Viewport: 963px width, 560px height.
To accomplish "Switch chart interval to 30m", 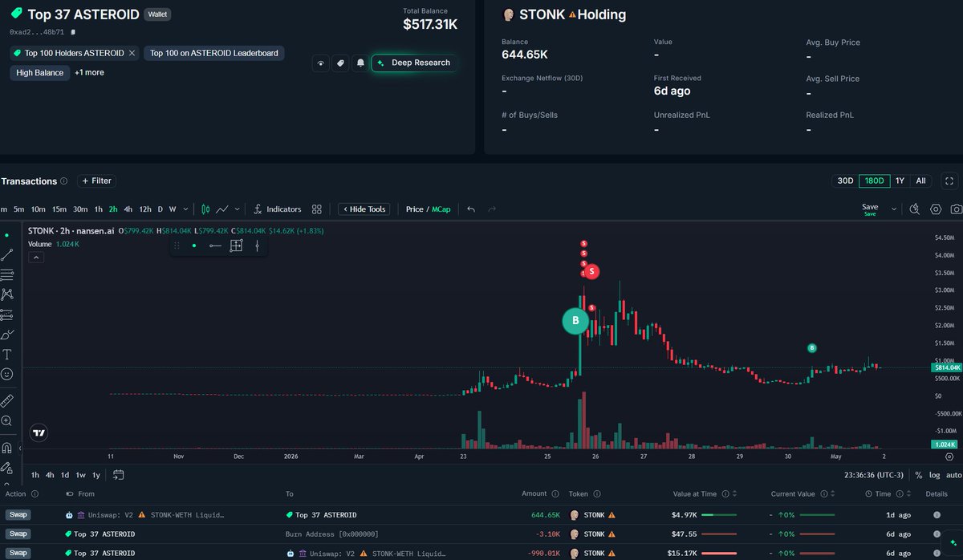I will (80, 209).
